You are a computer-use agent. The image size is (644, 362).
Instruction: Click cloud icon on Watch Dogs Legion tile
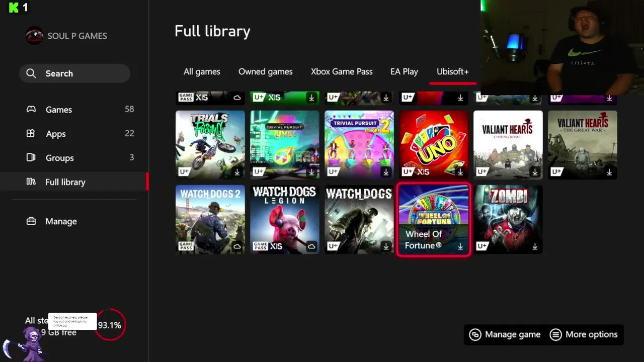311,246
